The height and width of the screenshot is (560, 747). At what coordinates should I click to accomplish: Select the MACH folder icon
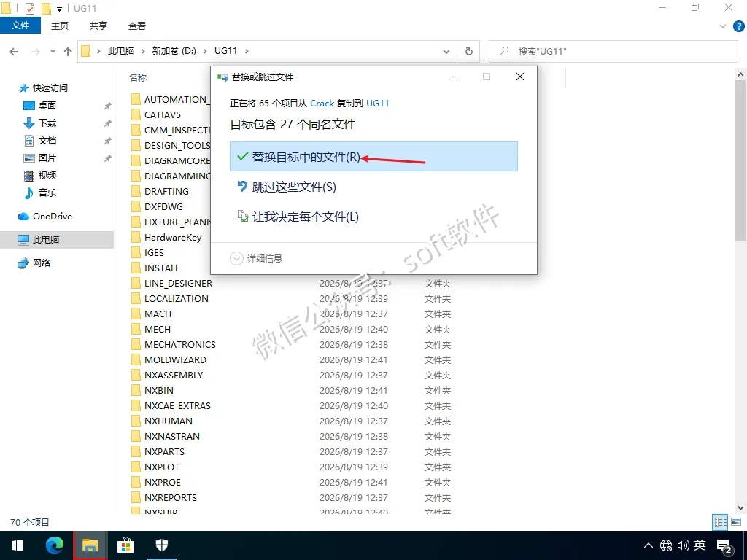coord(136,314)
